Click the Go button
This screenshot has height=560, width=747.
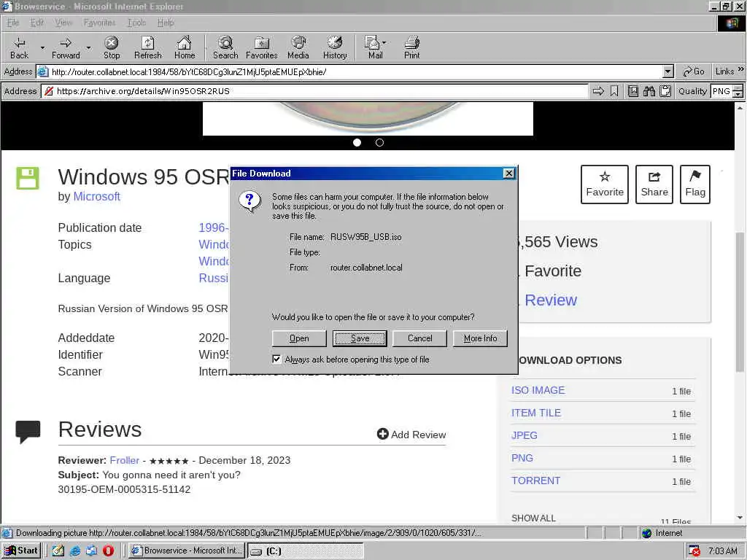(694, 71)
